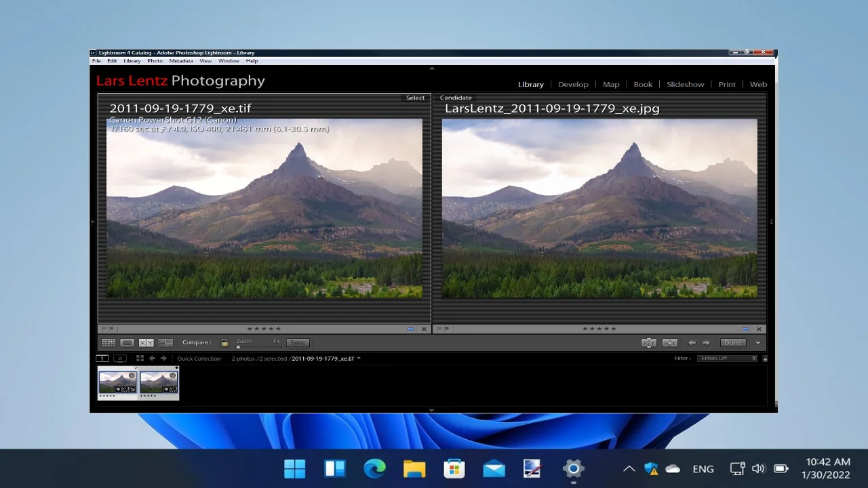Close the Candidate photo pane with X
This screenshot has height=488, width=868.
759,329
